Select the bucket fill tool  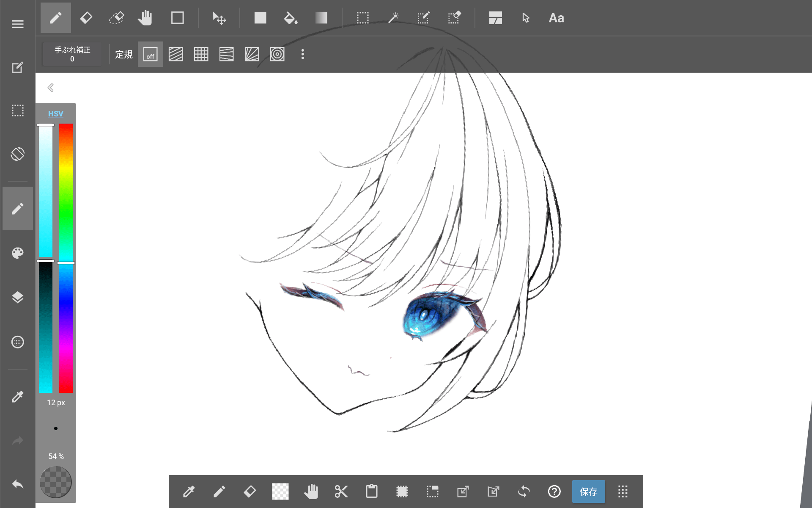tap(291, 18)
